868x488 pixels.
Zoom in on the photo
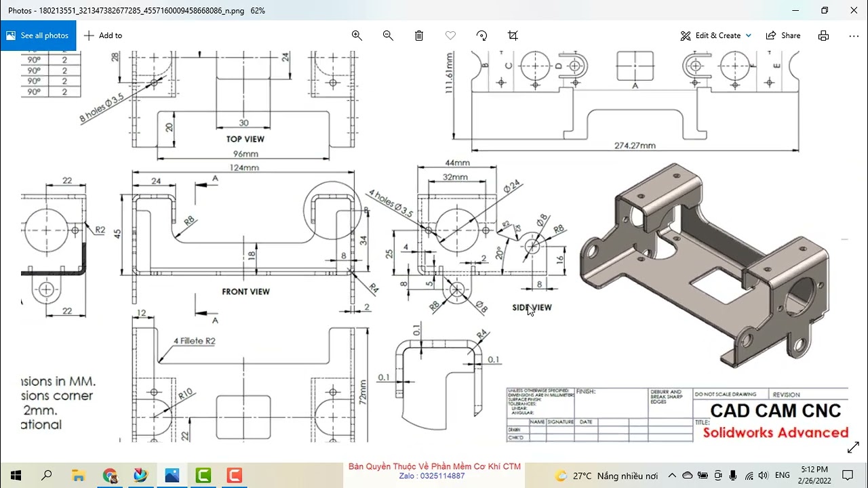pos(357,35)
